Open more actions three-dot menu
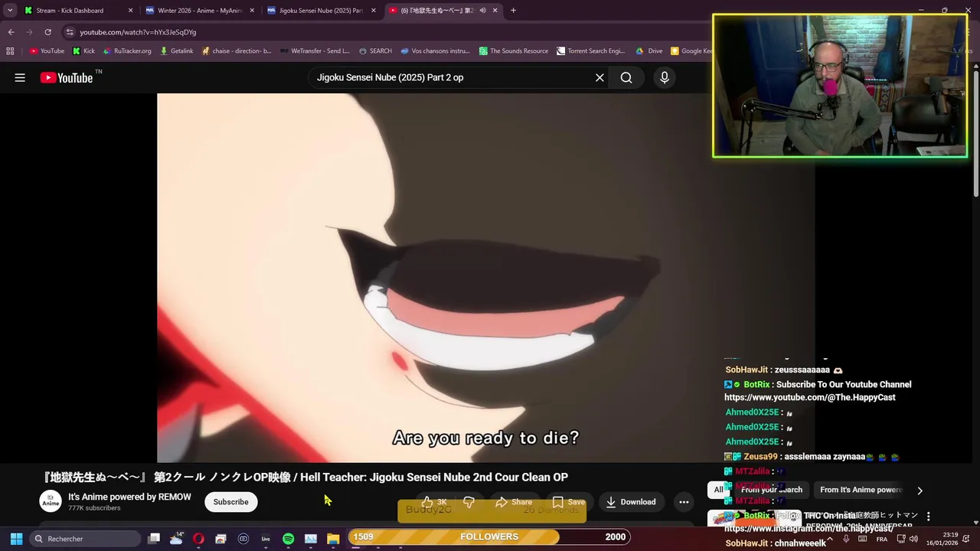 (684, 502)
